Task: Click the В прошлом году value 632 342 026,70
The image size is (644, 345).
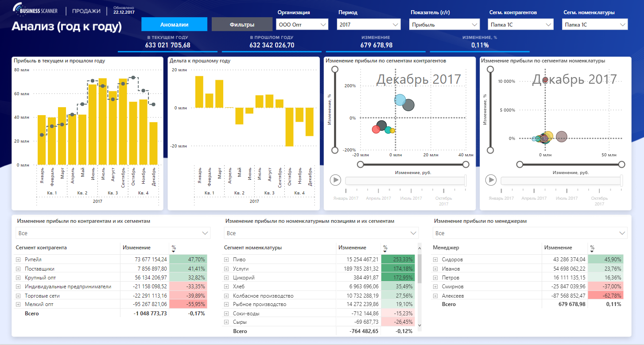Action: pos(272,45)
